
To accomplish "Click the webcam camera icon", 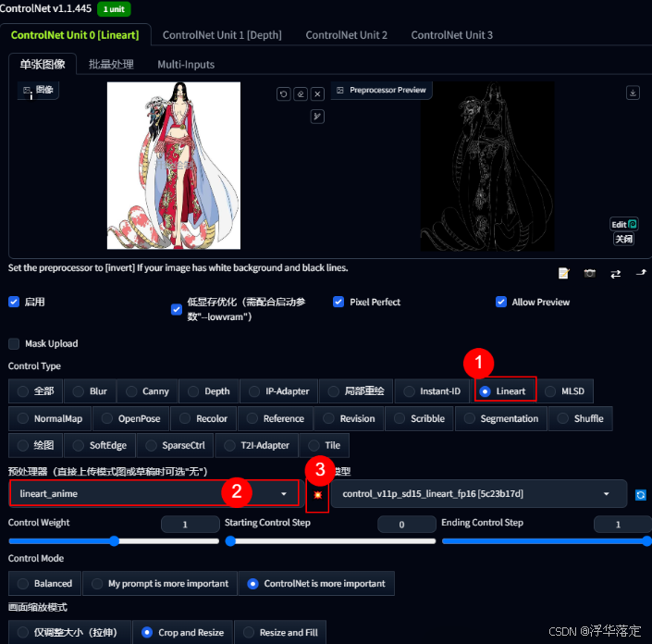I will click(x=590, y=273).
